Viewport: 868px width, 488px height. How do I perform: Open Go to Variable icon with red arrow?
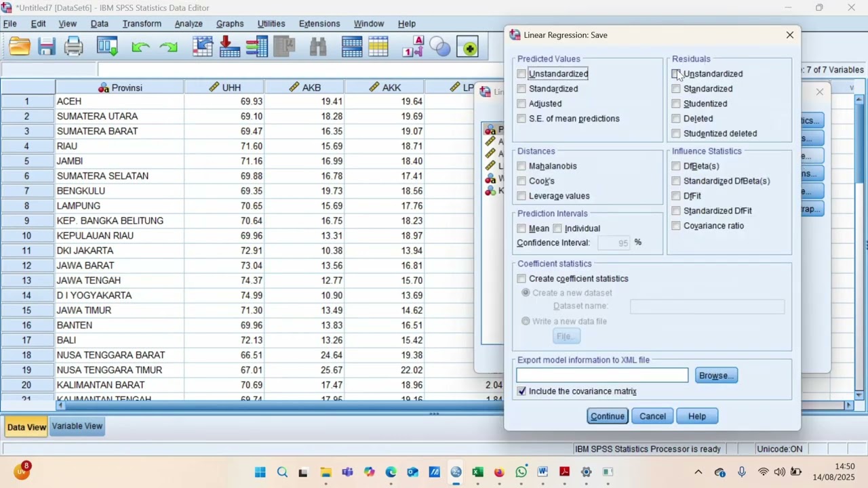[x=230, y=47]
